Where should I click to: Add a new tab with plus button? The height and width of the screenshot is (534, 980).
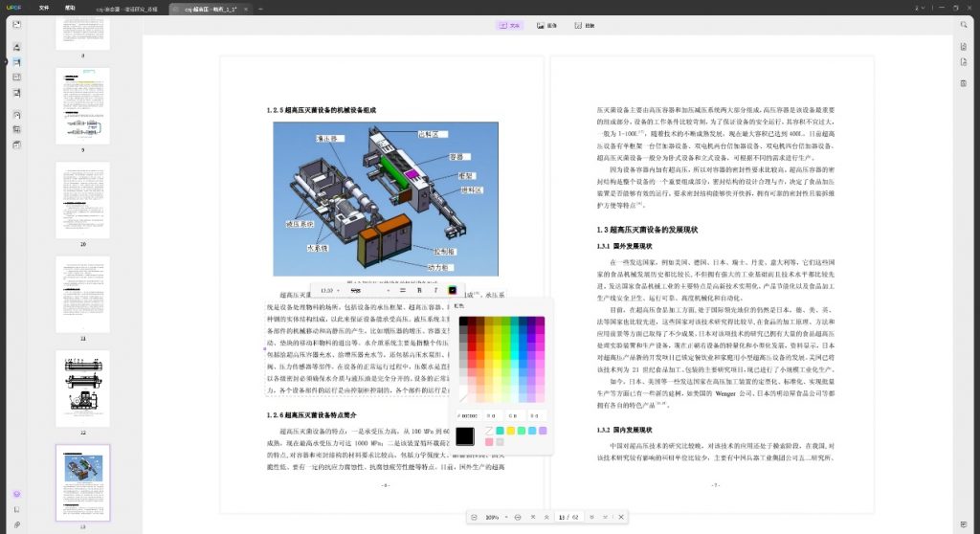[x=260, y=9]
